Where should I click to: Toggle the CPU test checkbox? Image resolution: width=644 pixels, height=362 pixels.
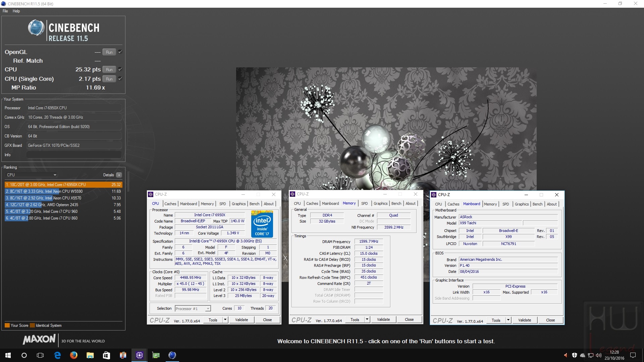coord(120,69)
